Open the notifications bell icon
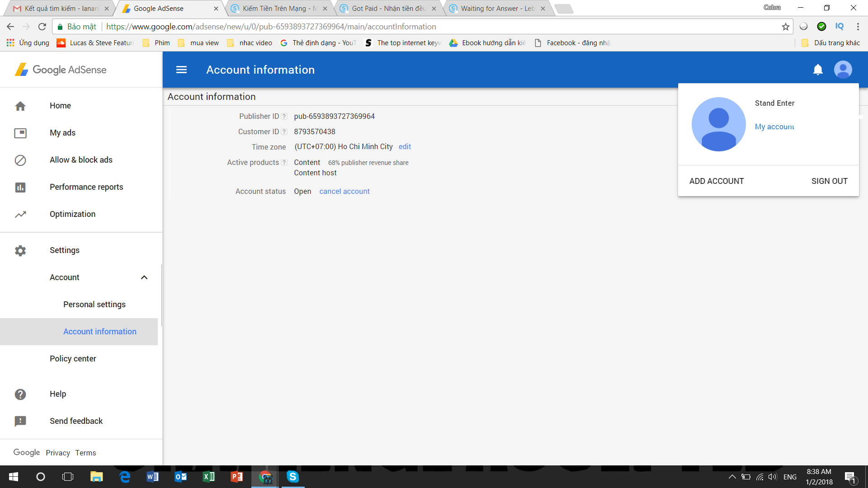 [818, 70]
